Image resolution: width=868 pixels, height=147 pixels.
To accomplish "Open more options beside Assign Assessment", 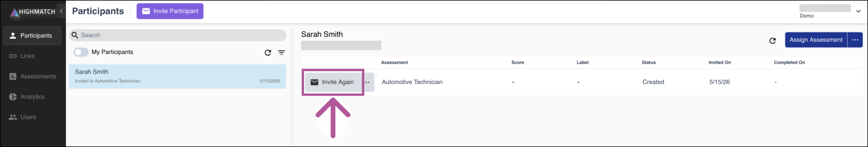I will tap(855, 40).
